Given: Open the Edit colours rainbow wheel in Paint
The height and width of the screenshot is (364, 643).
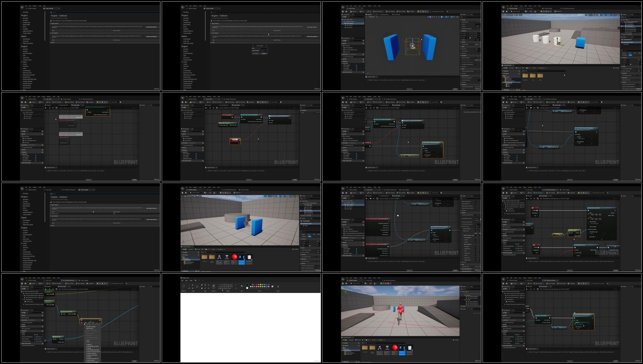Looking at the screenshot, I should tap(272, 287).
